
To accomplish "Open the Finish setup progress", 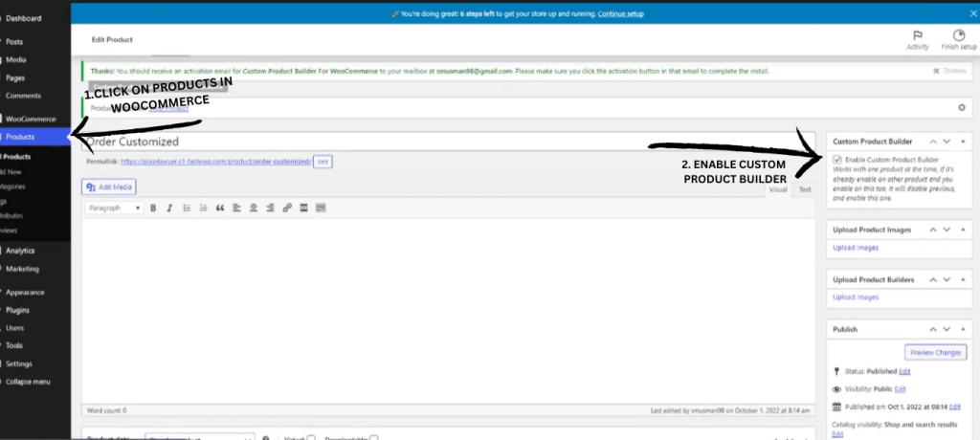I will click(959, 40).
